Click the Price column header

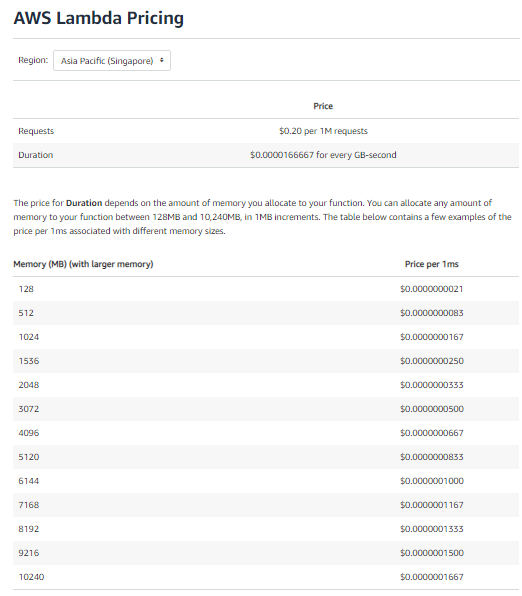323,106
